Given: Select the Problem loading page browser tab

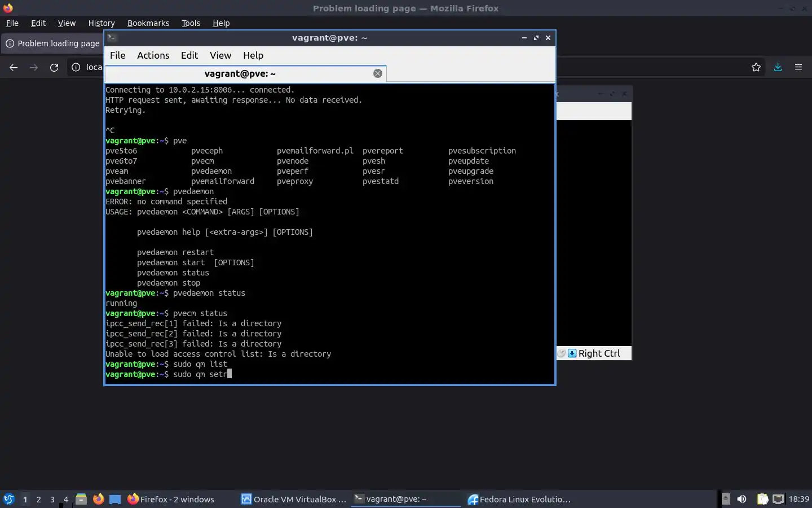Looking at the screenshot, I should (x=52, y=43).
